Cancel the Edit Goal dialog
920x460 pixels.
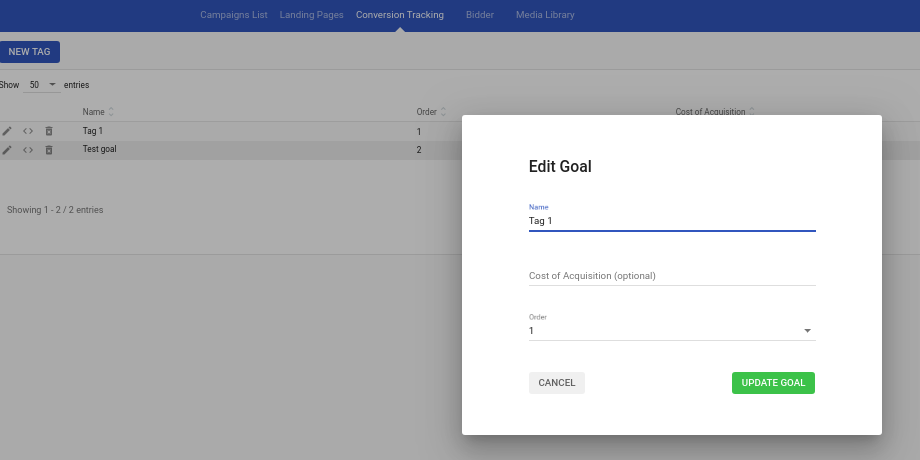click(557, 383)
